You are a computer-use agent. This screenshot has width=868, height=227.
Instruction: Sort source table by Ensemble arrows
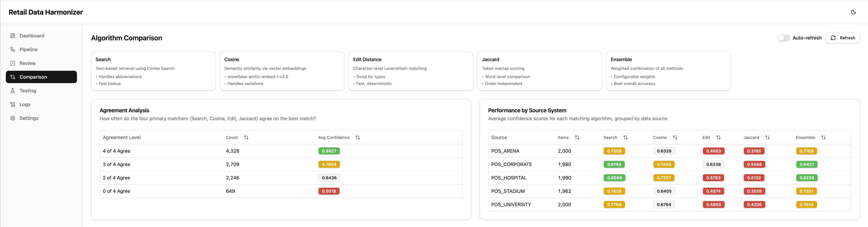point(824,137)
